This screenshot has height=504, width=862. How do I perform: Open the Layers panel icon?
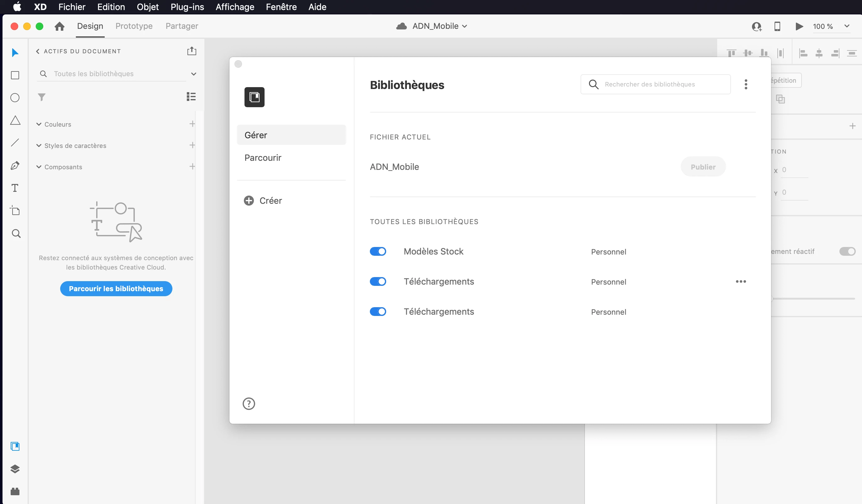[15, 469]
